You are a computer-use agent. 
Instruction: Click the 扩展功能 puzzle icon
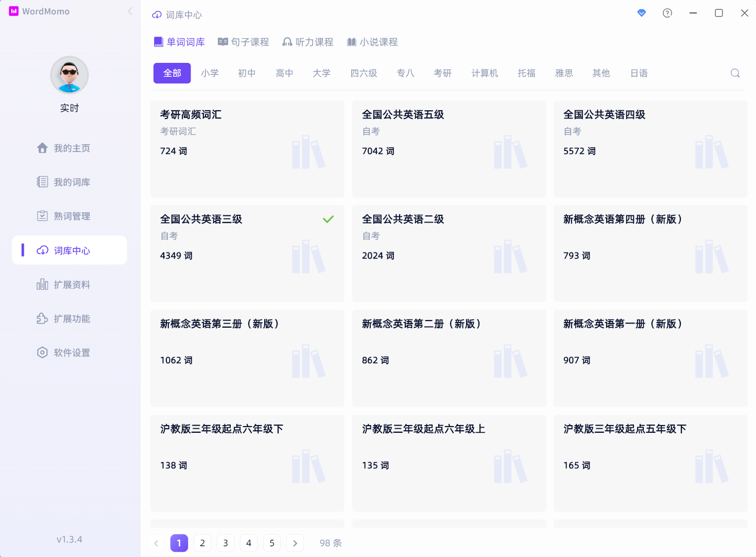pyautogui.click(x=42, y=318)
